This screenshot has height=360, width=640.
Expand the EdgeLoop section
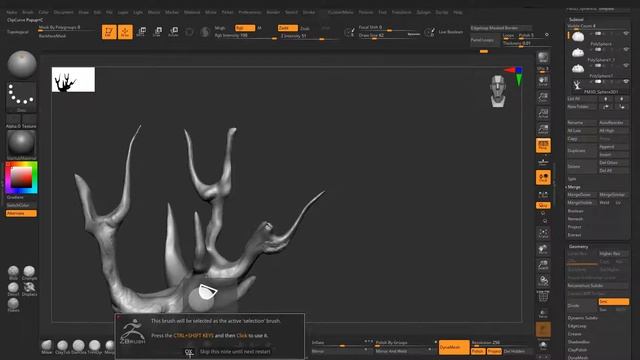(577, 326)
